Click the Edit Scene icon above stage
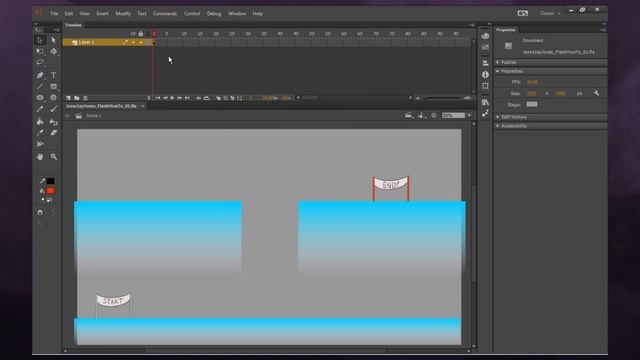This screenshot has height=360, width=640. tap(409, 116)
